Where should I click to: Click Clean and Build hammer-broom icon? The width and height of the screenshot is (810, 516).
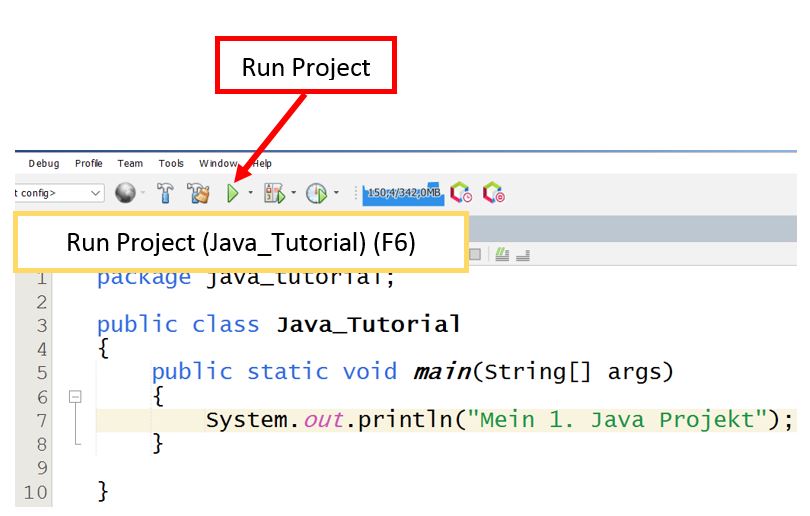tap(198, 193)
